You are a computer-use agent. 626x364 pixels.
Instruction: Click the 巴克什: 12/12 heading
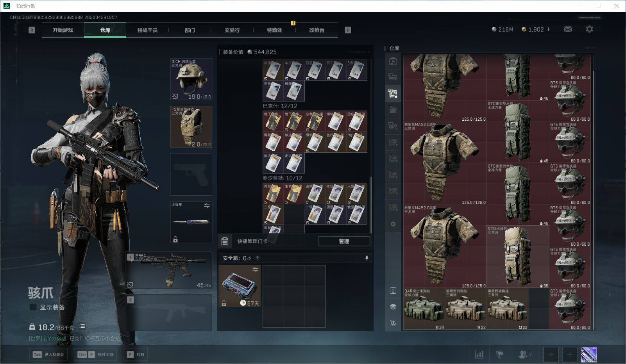pos(280,106)
